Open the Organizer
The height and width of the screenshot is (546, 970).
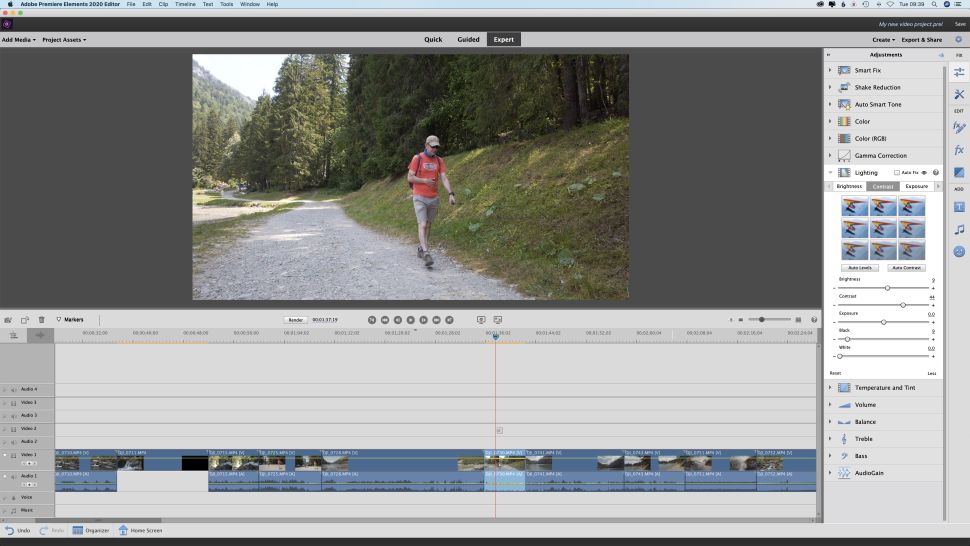tap(91, 531)
